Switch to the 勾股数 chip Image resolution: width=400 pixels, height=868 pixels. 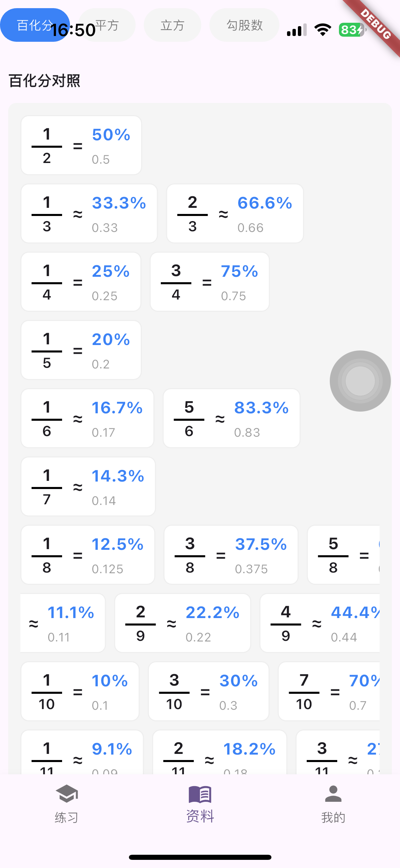244,25
